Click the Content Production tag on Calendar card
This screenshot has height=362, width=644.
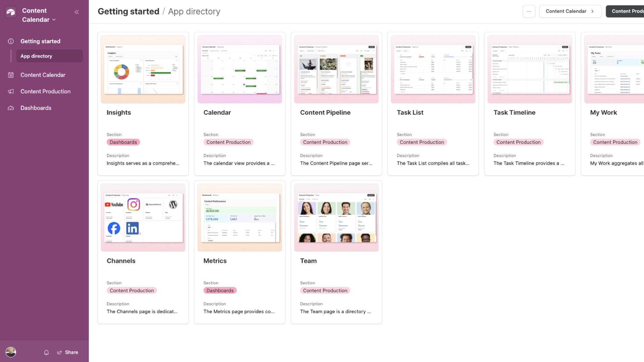[x=228, y=142]
